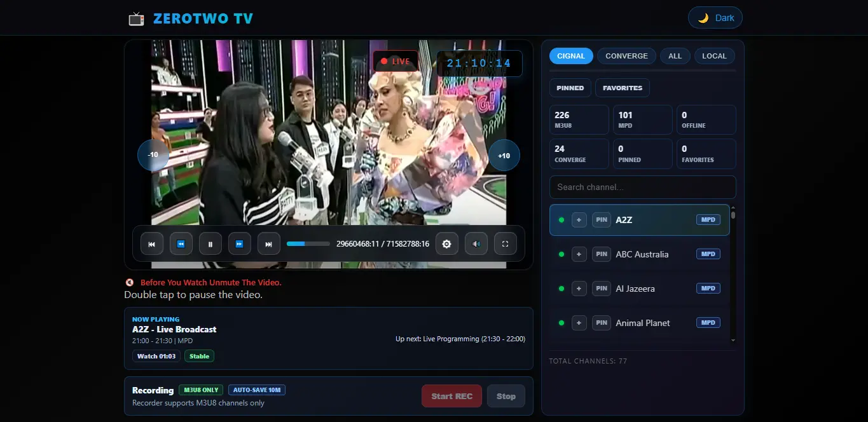
Task: Click the 21:10:14 clock display
Action: click(x=479, y=63)
